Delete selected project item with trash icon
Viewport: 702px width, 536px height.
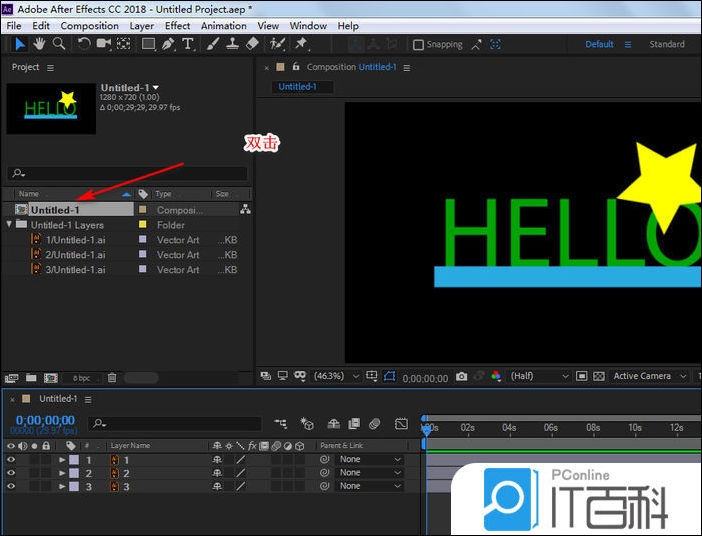tap(112, 378)
